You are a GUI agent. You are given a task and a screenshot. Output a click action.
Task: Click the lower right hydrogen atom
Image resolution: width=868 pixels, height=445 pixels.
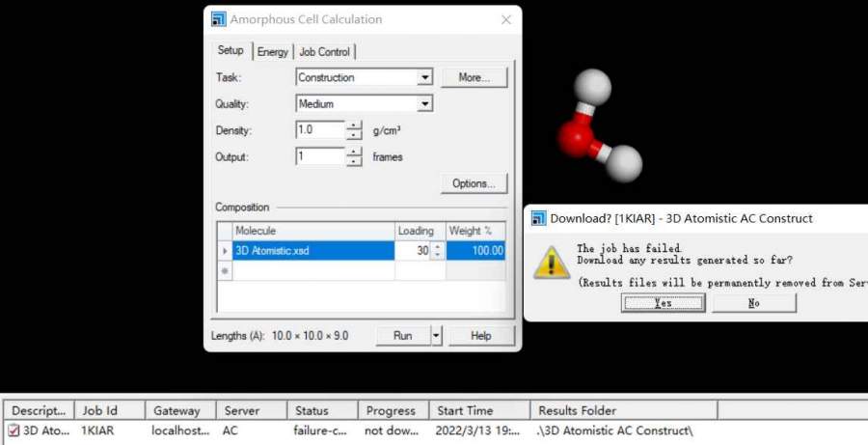[x=624, y=163]
